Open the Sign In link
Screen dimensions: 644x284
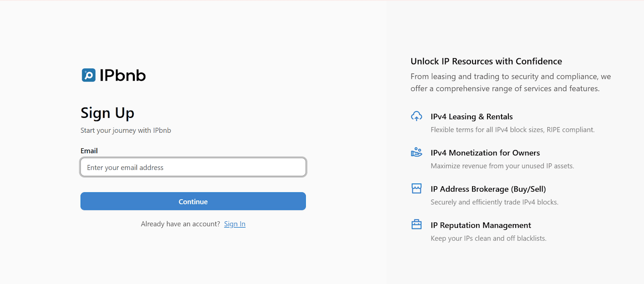[x=235, y=224]
